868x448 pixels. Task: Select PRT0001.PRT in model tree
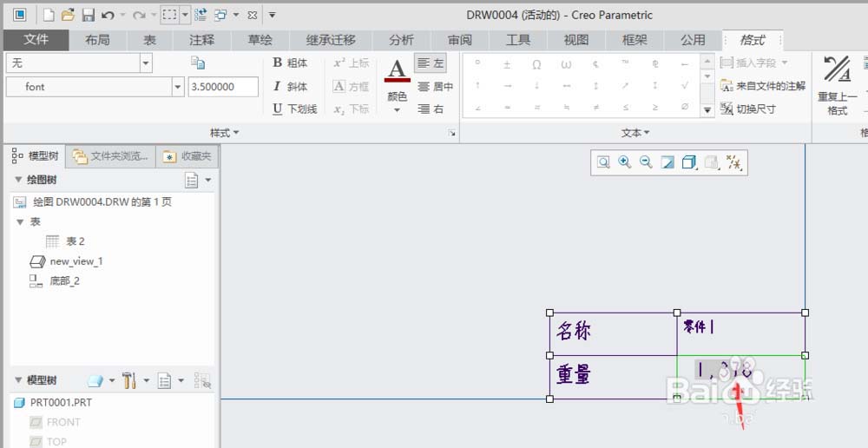[53, 403]
